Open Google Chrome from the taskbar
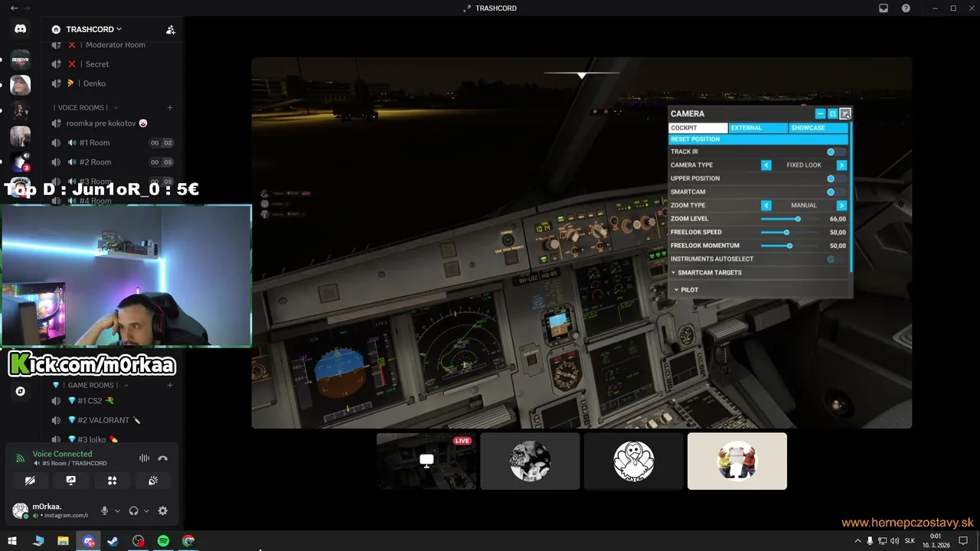Screen dimensions: 980x551 188,541
